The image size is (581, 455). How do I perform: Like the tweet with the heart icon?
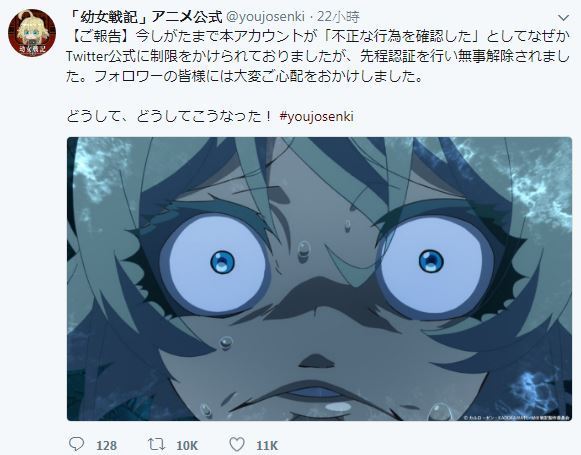click(x=237, y=444)
